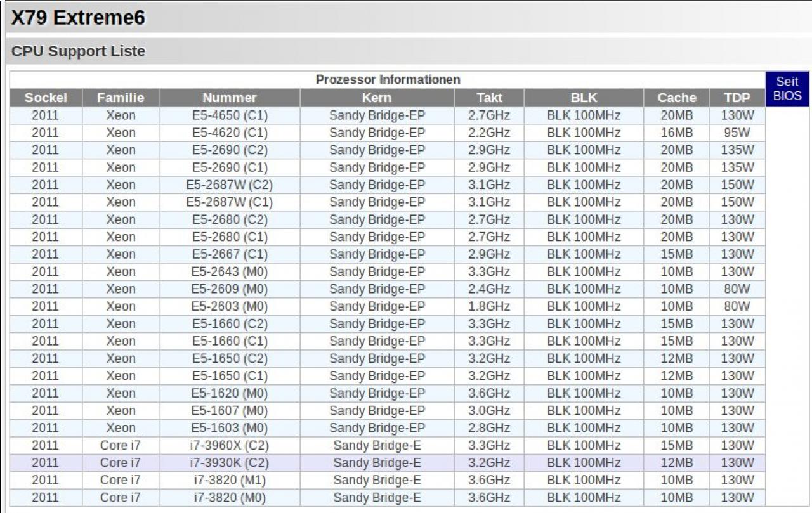Click 80W TDP in E5-2609 row
The image size is (812, 513).
point(737,289)
